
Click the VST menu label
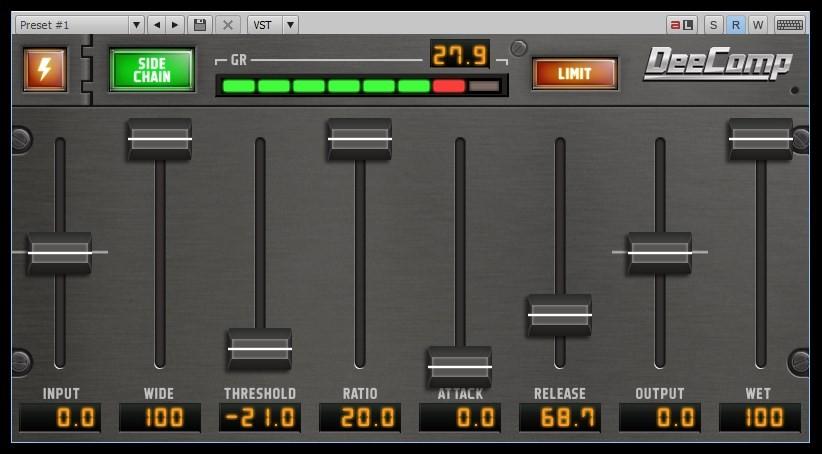coord(263,25)
